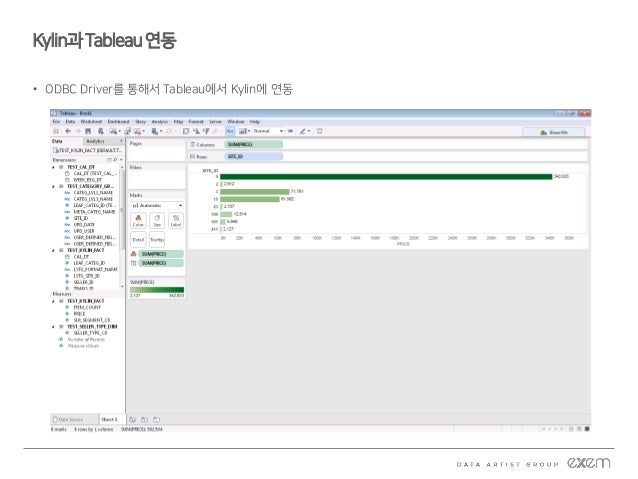Viewport: 638px width, 479px height.
Task: Click the Undo back arrow in toolbar
Action: click(x=68, y=131)
